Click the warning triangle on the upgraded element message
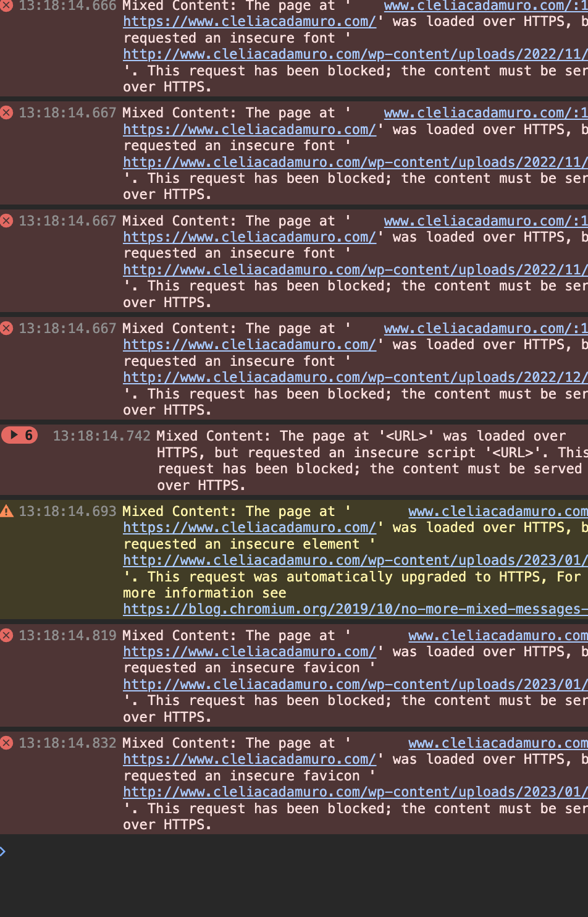588x917 pixels. click(x=7, y=511)
